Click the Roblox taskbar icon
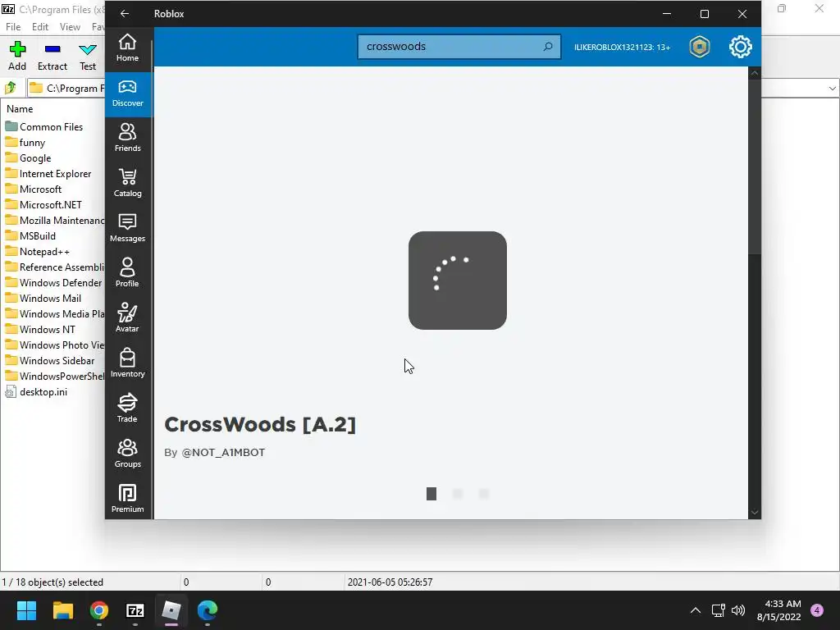Image resolution: width=840 pixels, height=630 pixels. pos(171,610)
